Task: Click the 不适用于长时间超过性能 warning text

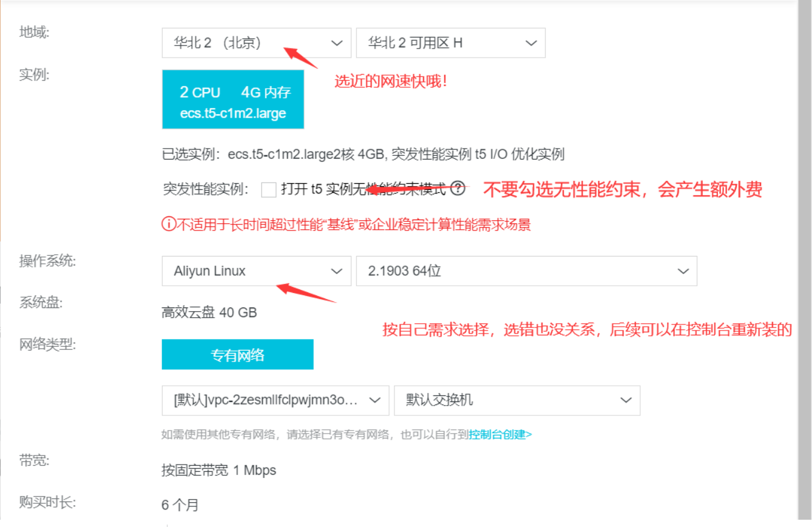Action: [353, 225]
